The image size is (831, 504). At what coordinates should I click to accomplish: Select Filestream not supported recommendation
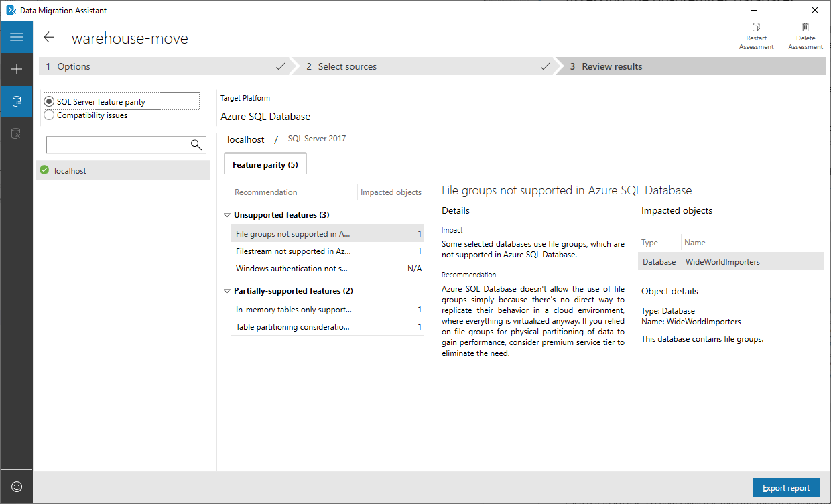click(x=293, y=251)
